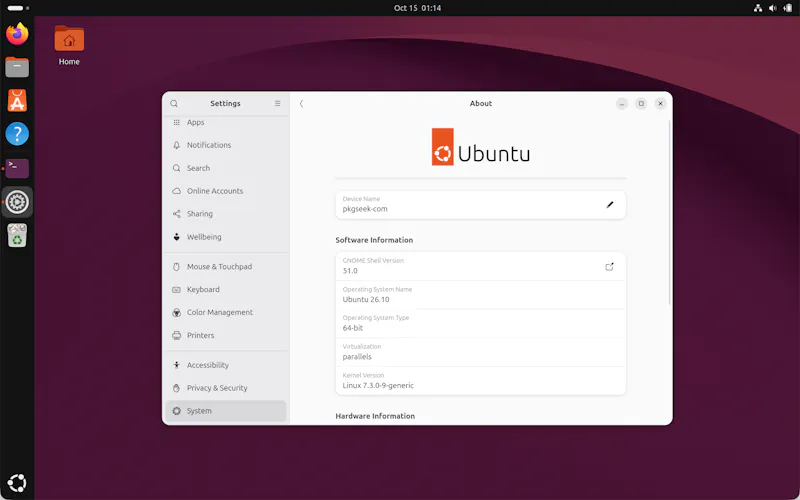Click the Wellbeing icon in sidebar
Screen dimensions: 800x500
177,237
